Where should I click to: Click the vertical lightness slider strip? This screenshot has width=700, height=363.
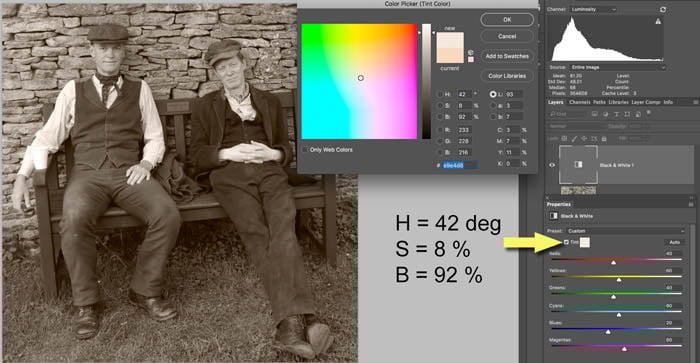(427, 81)
